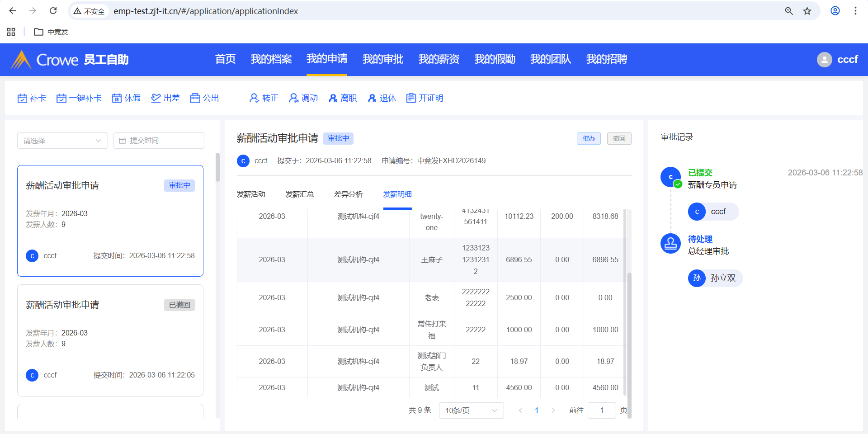Open 我的审批 in the top navigation

(382, 59)
